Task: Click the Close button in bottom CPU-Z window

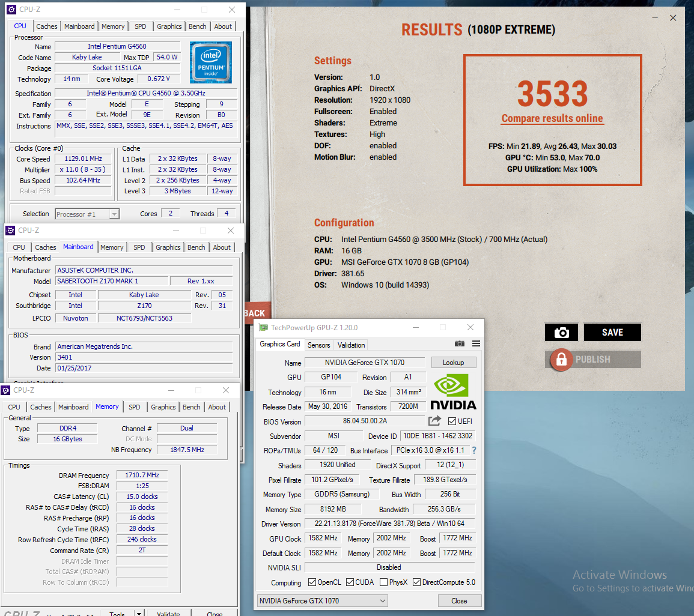Action: pyautogui.click(x=215, y=614)
